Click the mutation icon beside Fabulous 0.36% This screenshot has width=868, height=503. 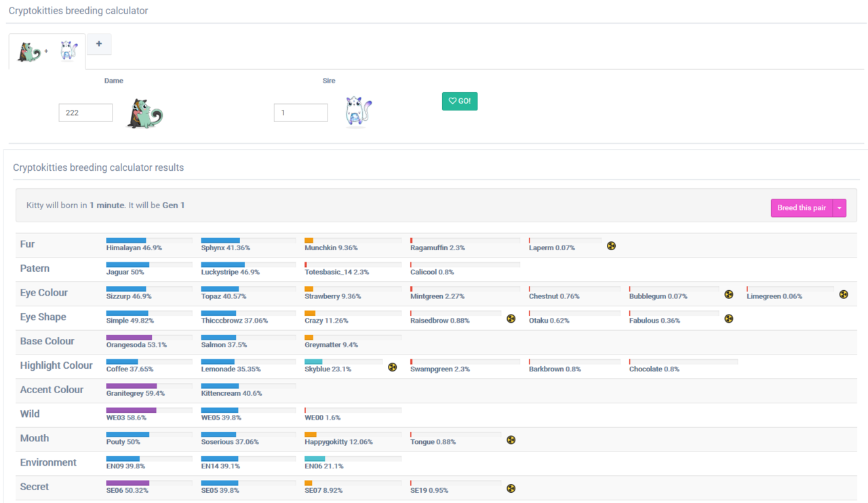(729, 319)
